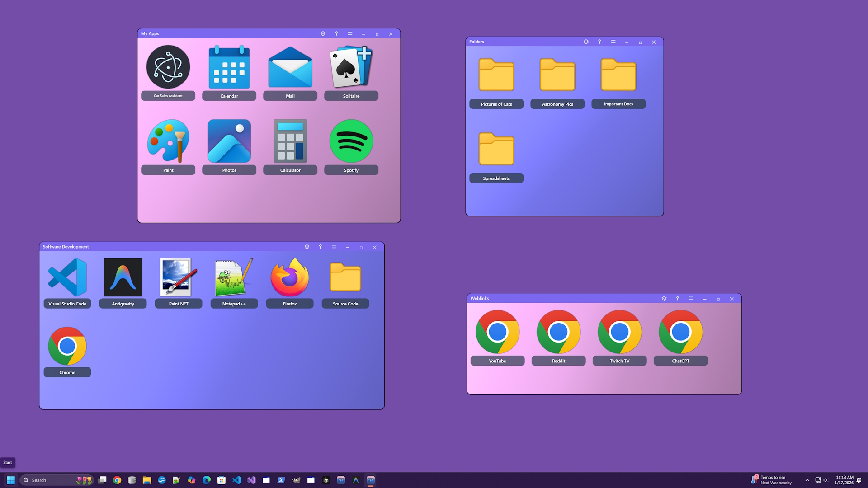Pin the Weblinks window
The width and height of the screenshot is (868, 488).
[x=678, y=299]
